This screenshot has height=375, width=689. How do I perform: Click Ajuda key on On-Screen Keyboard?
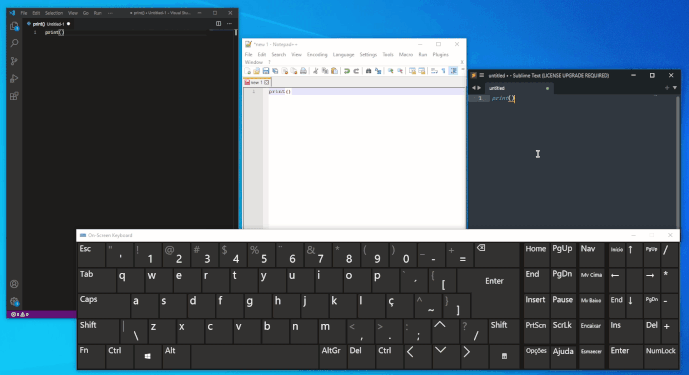pyautogui.click(x=563, y=357)
